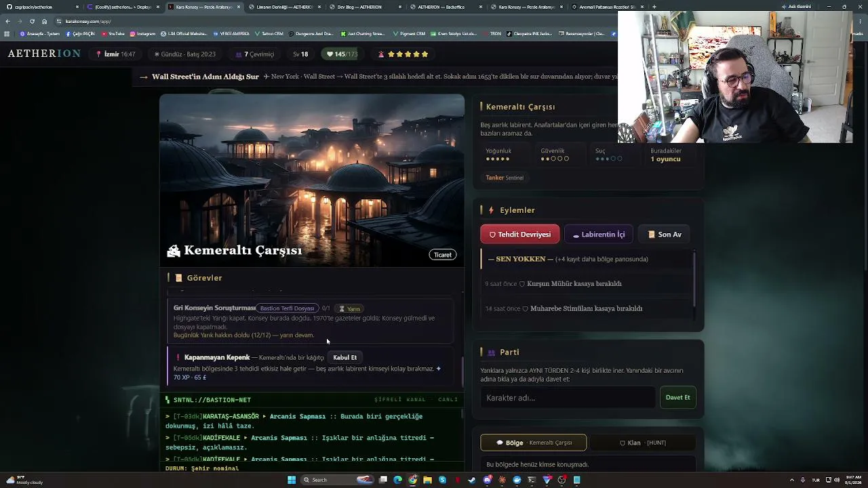Click the Gri Konseyin Soruşturması quest title
The width and height of the screenshot is (868, 488).
pyautogui.click(x=214, y=308)
